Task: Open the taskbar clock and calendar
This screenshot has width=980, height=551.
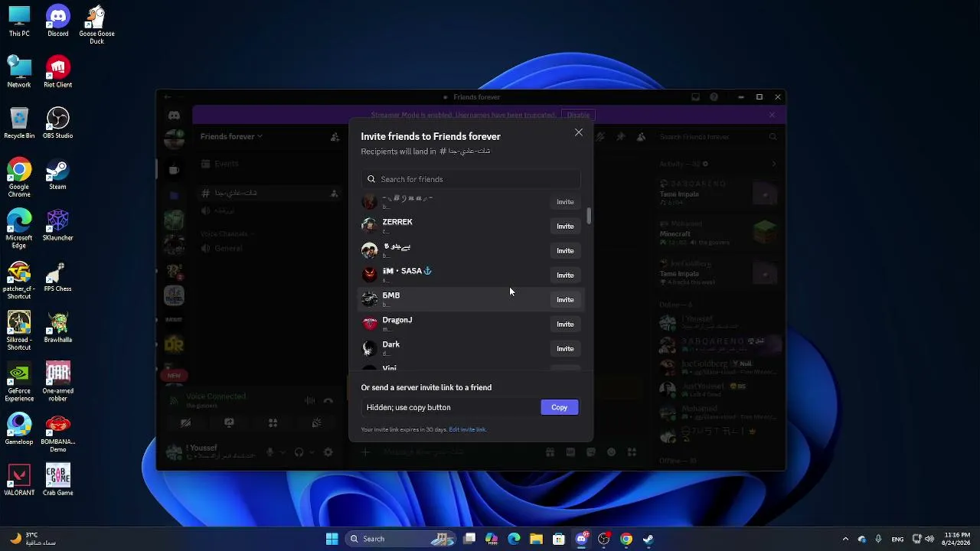Action: [x=957, y=539]
